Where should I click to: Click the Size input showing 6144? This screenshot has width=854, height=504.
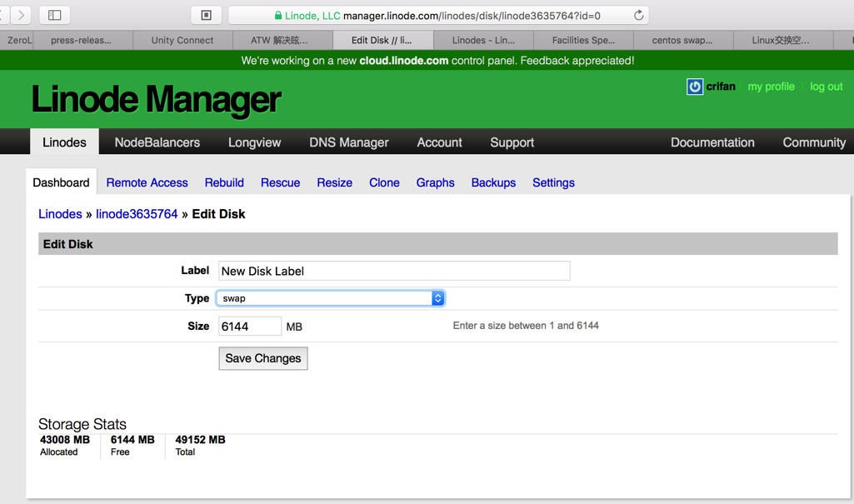point(250,326)
